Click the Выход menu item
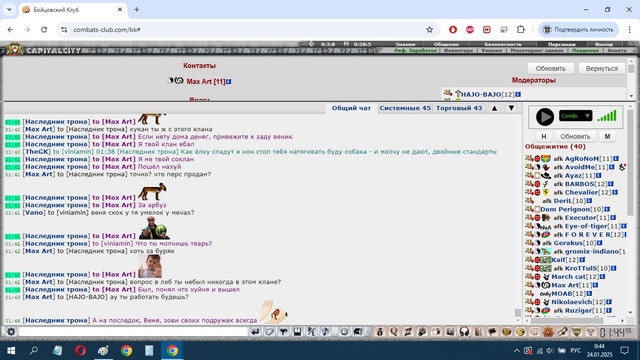Viewport: 640px width, 360px height. pyautogui.click(x=604, y=44)
